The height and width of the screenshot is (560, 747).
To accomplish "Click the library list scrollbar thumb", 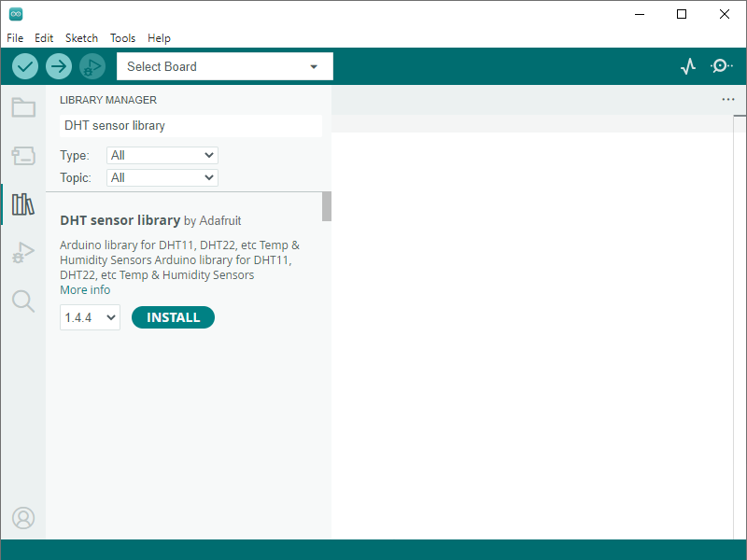I will 326,206.
